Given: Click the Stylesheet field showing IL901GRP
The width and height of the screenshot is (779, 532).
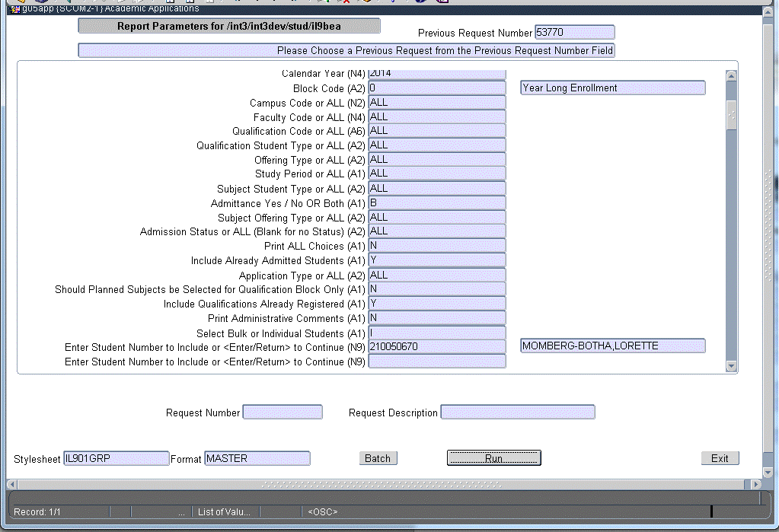Looking at the screenshot, I should pos(116,458).
